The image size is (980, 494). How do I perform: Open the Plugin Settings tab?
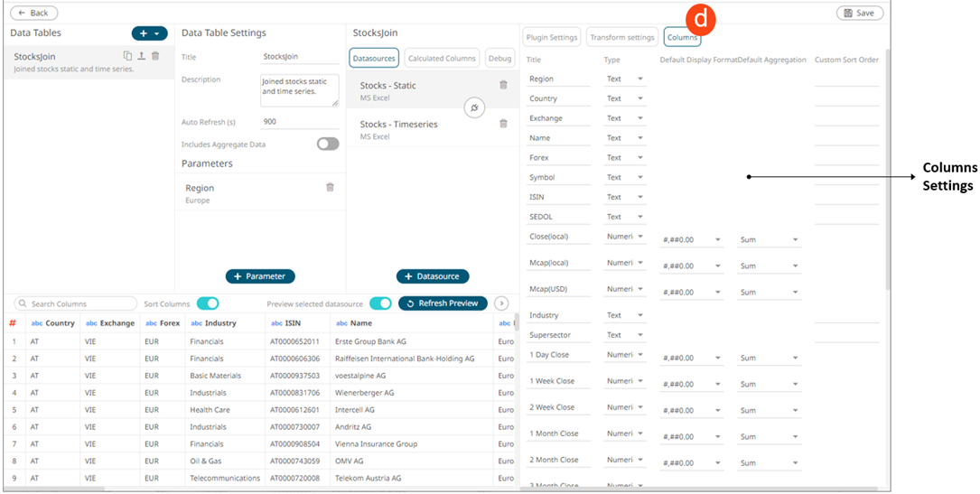551,37
